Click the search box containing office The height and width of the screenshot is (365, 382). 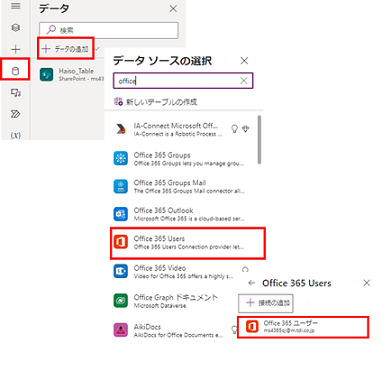tap(183, 81)
